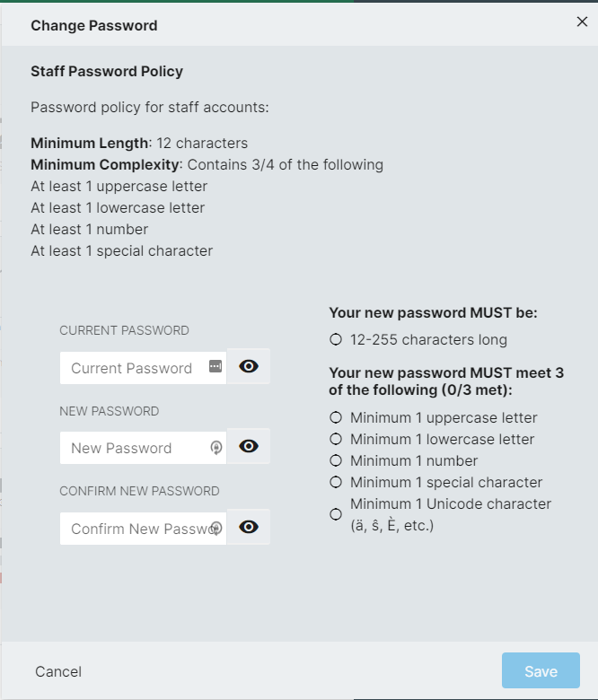Click the autofill icon in Confirm New Password field
598x700 pixels.
[216, 528]
